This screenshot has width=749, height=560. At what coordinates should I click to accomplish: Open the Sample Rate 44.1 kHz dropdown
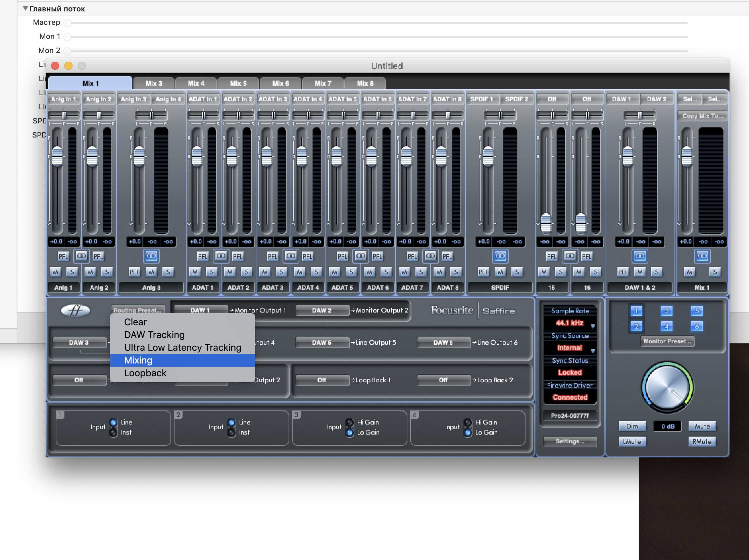(x=570, y=323)
